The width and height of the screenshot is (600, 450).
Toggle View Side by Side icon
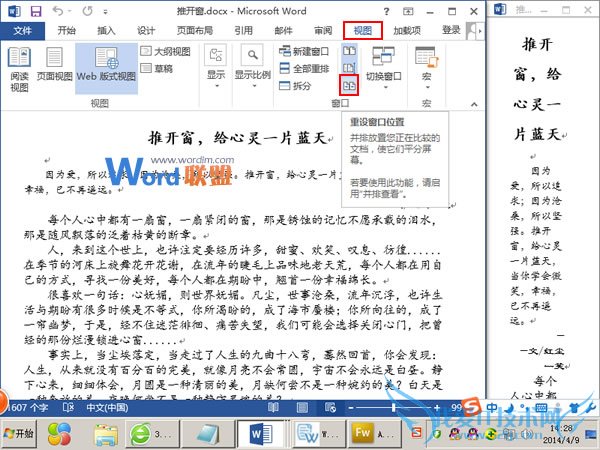pyautogui.click(x=349, y=51)
